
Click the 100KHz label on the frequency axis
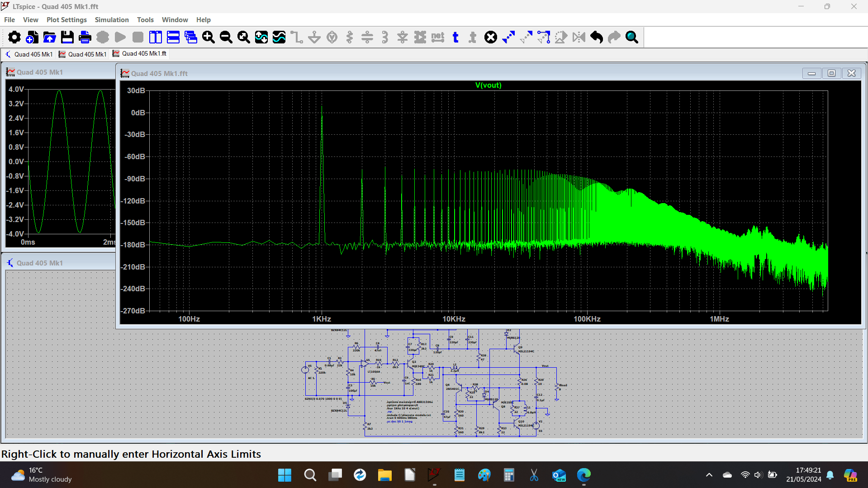pyautogui.click(x=587, y=319)
